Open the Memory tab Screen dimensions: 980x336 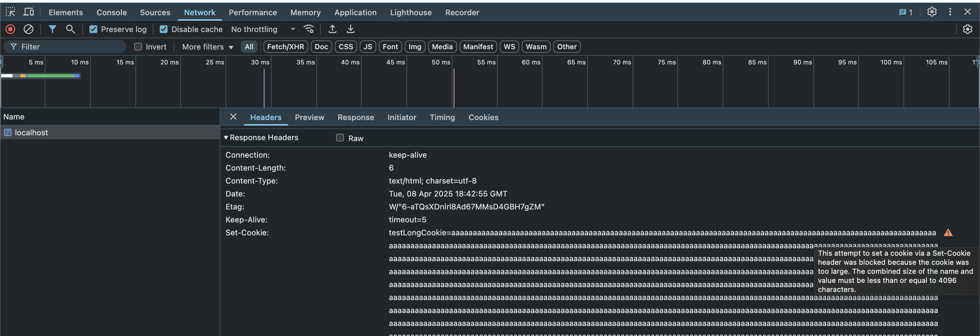coord(306,13)
